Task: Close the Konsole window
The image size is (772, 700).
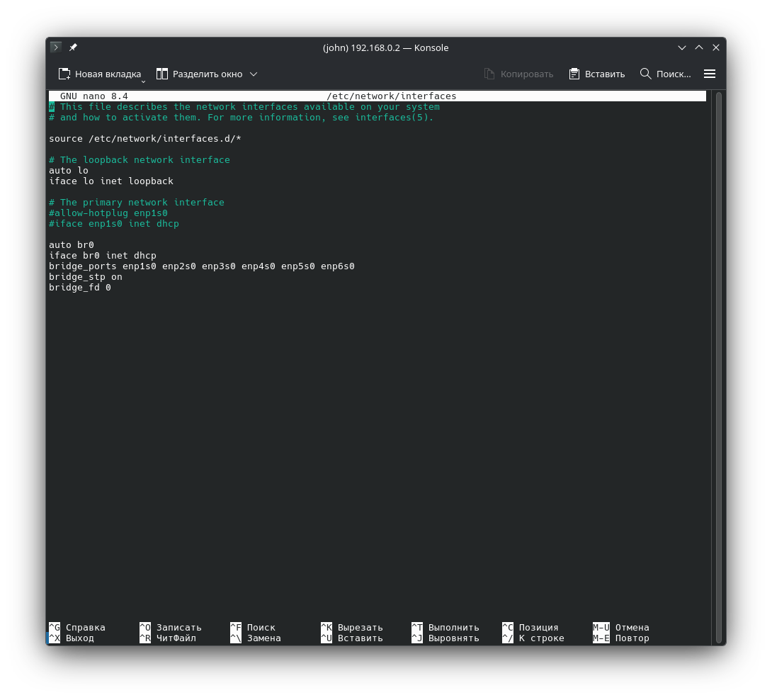Action: (x=716, y=47)
